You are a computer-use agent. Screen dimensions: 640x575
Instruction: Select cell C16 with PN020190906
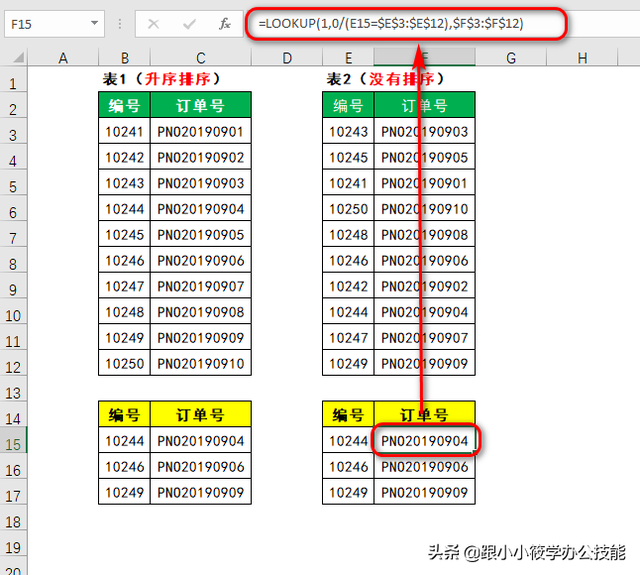tap(200, 466)
